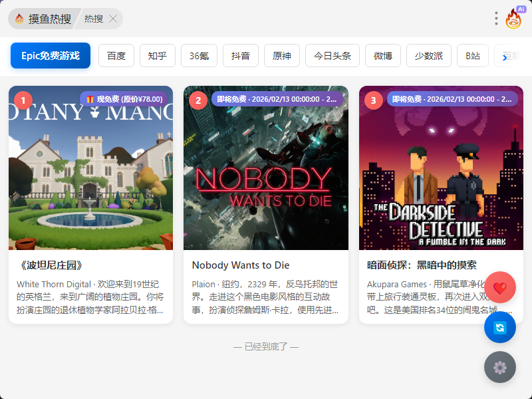The width and height of the screenshot is (532, 399).
Task: Expand more source tabs with right chevron
Action: point(505,58)
